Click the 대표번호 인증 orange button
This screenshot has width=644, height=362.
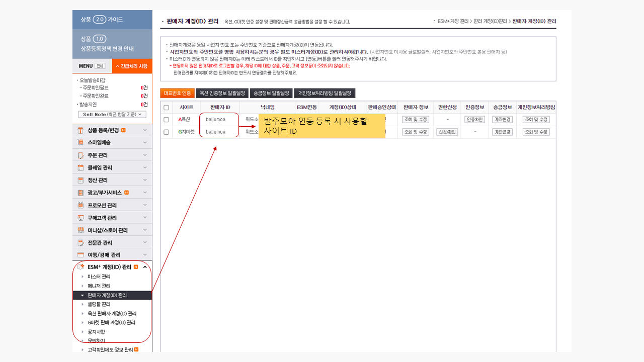pyautogui.click(x=177, y=93)
